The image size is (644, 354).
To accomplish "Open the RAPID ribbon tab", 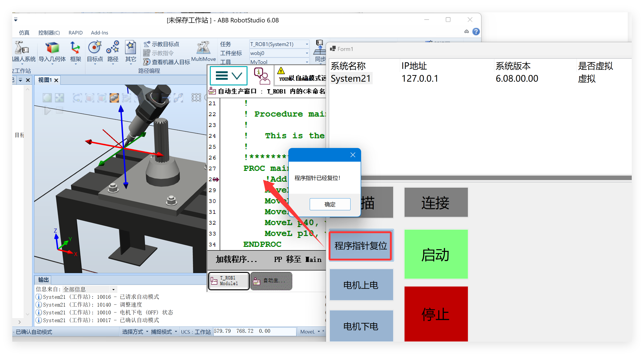I will click(x=75, y=33).
